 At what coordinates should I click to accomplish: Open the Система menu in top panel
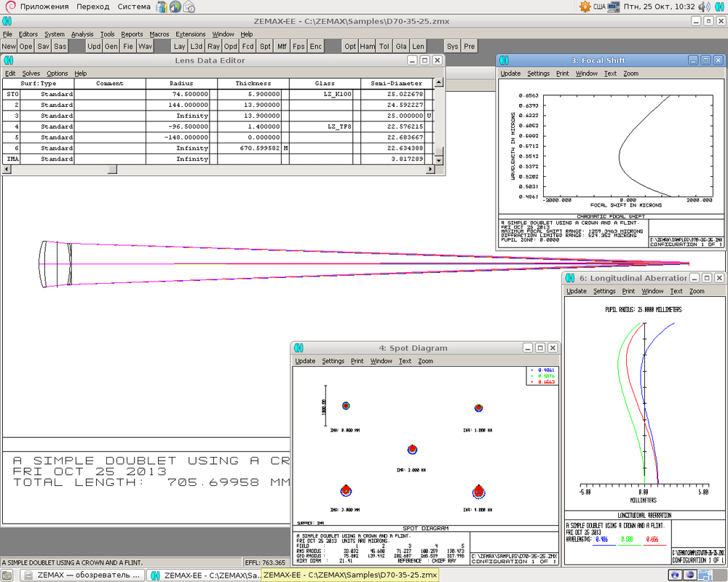pyautogui.click(x=134, y=7)
